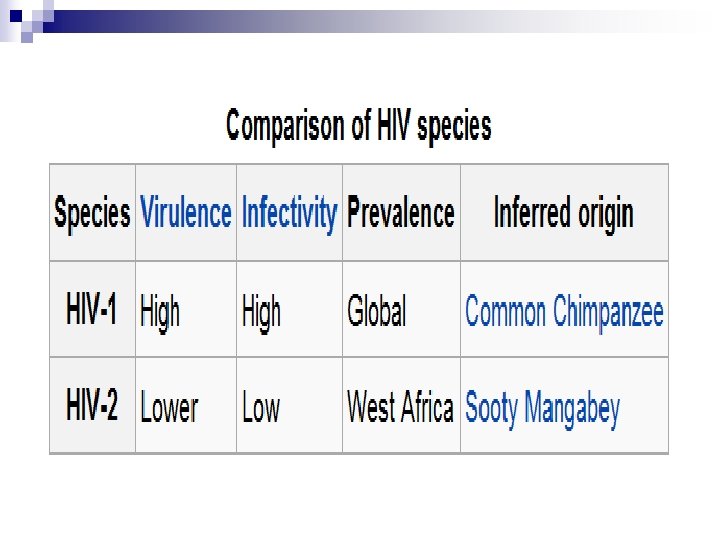Click the High infectivity cell for HIV-1
Screen dimensions: 720x540
coord(261,311)
